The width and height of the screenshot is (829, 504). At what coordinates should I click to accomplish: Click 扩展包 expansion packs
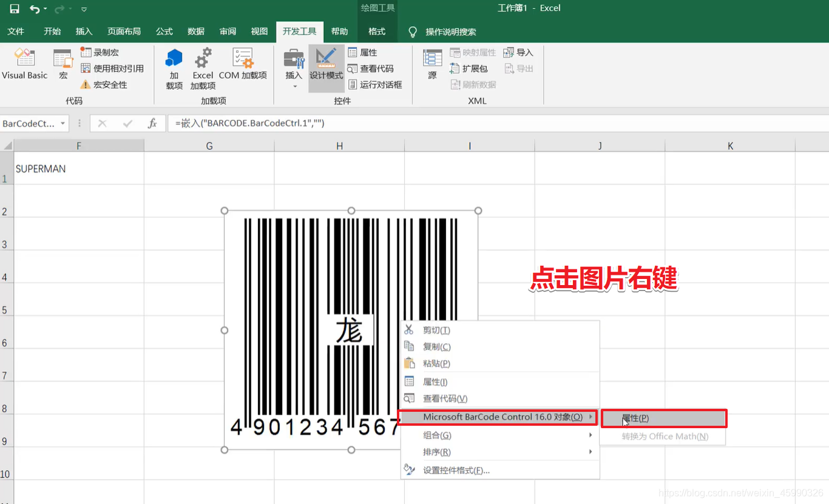point(469,69)
